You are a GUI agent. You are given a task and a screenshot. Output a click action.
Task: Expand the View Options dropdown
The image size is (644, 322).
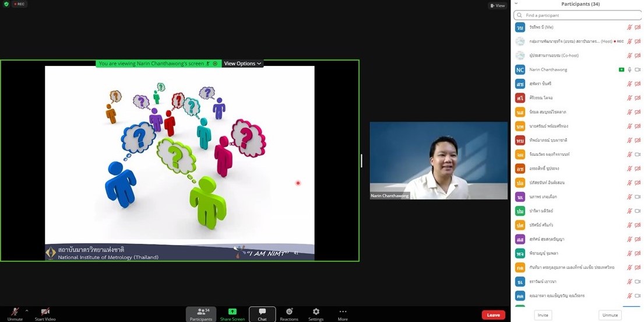point(242,64)
